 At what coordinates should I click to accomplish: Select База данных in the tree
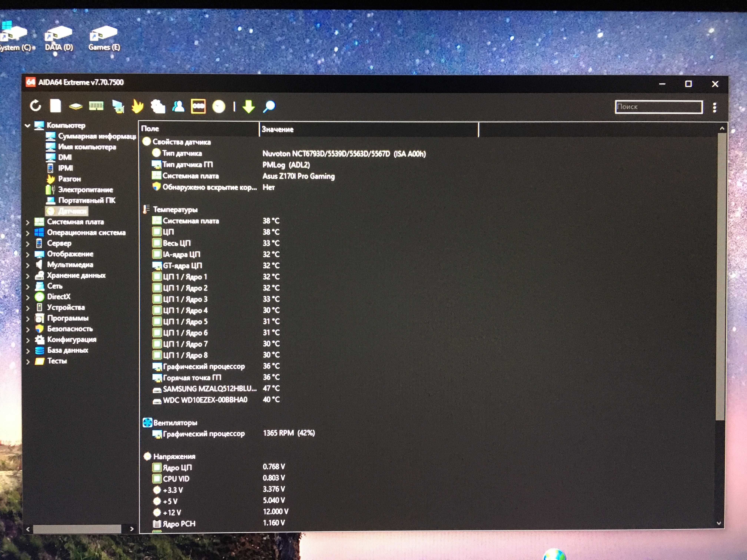tap(68, 350)
